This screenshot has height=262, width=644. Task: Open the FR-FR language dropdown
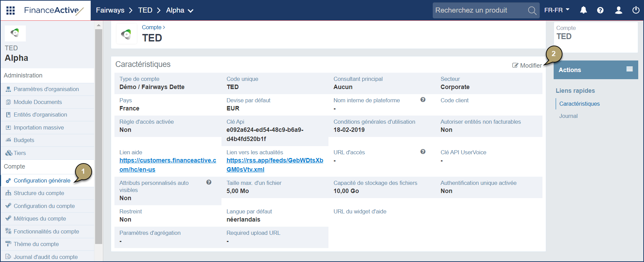tap(557, 10)
